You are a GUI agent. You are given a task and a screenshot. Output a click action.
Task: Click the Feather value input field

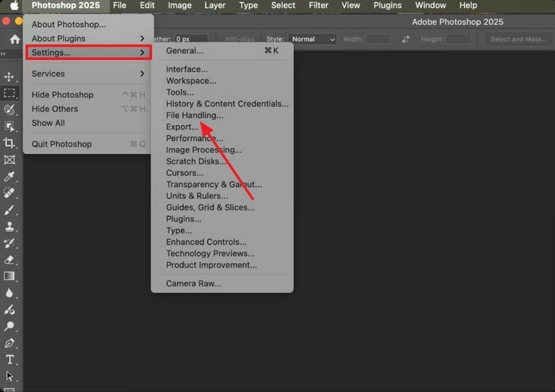(193, 38)
